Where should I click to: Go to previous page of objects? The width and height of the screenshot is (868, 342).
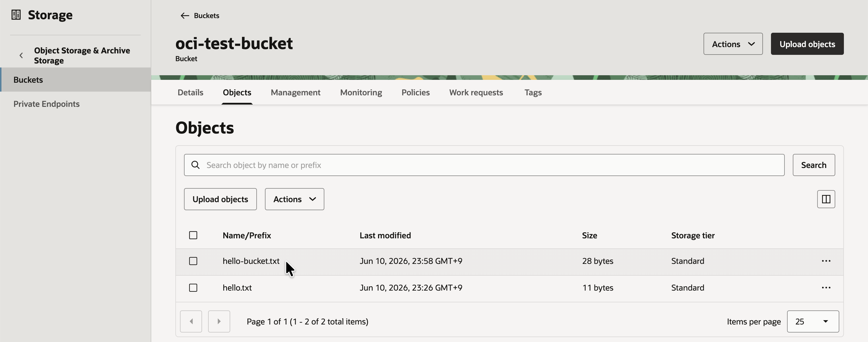(191, 321)
